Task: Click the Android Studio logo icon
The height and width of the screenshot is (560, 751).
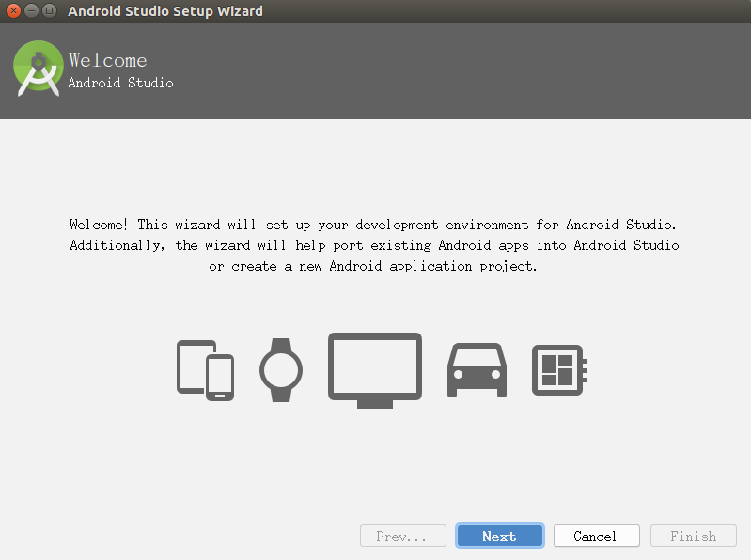Action: [39, 69]
